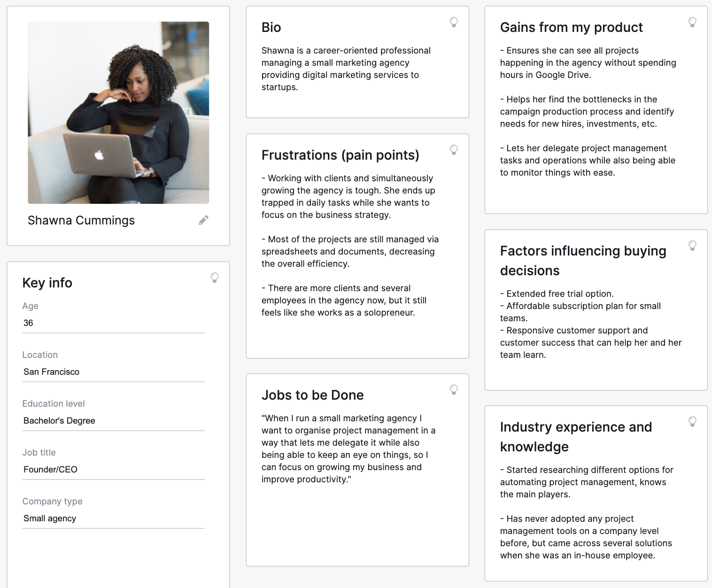
Task: Click the lightbulb on Industry experience card
Action: click(692, 422)
